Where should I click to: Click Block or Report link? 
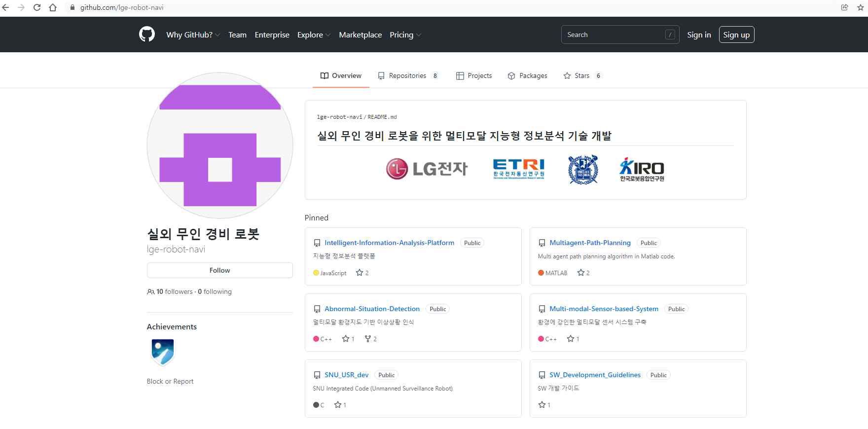(170, 381)
